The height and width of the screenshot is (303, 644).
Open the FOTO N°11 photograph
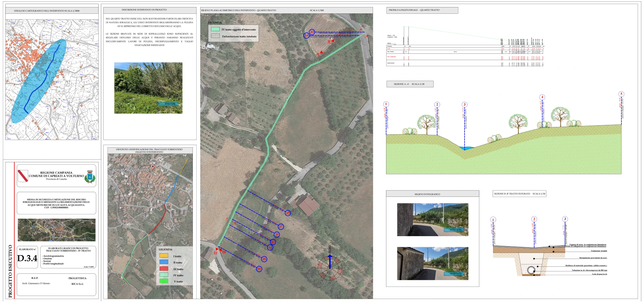coord(432,263)
